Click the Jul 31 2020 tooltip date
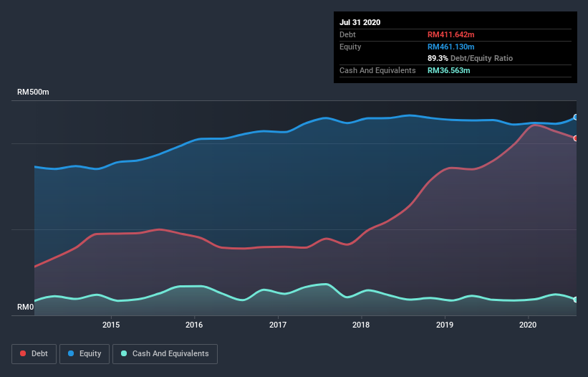 click(x=360, y=22)
